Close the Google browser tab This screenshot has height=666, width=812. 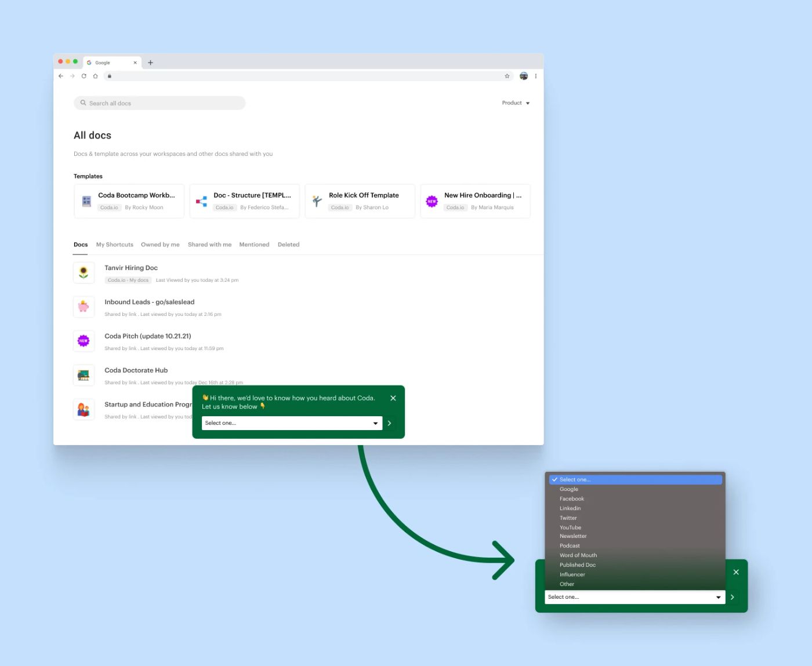tap(135, 63)
